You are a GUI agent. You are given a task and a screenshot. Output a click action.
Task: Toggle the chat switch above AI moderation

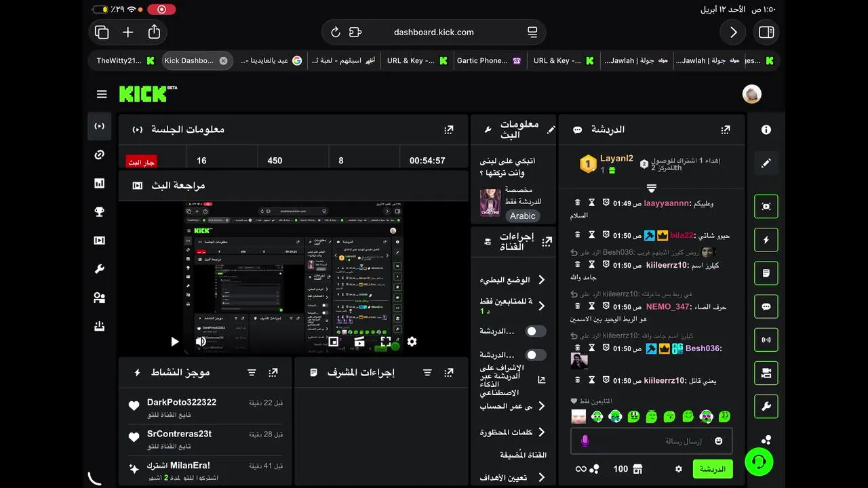tap(536, 354)
